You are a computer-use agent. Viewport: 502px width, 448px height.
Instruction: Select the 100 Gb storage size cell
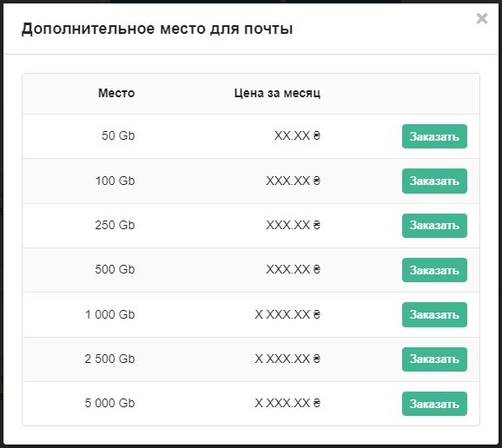[x=116, y=181]
